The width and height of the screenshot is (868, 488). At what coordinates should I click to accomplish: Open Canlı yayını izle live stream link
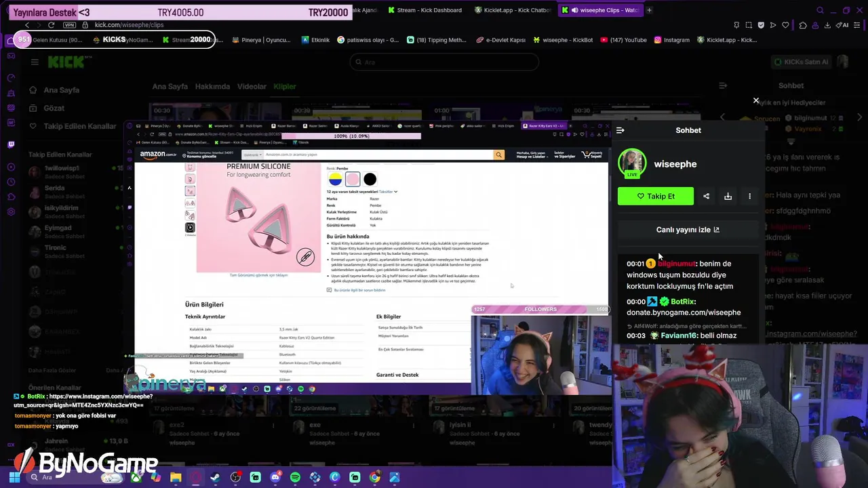[688, 230]
